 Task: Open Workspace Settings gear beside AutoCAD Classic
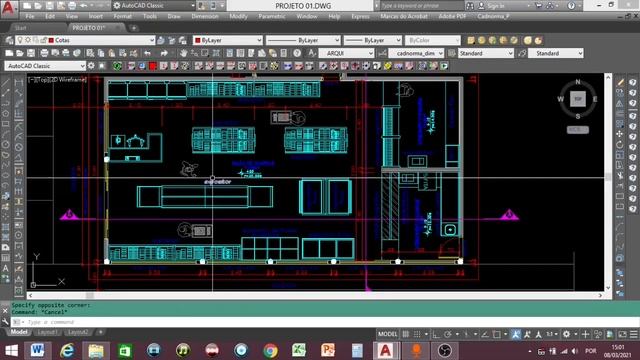coord(91,66)
